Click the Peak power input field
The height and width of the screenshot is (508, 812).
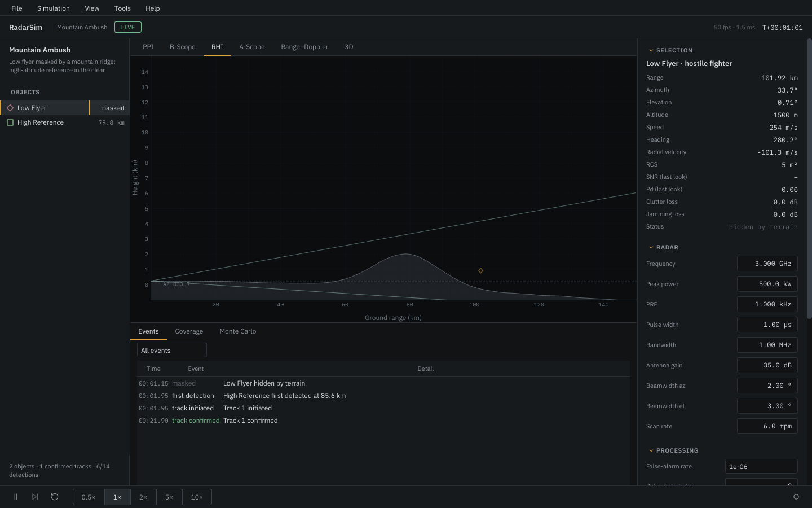pyautogui.click(x=767, y=284)
